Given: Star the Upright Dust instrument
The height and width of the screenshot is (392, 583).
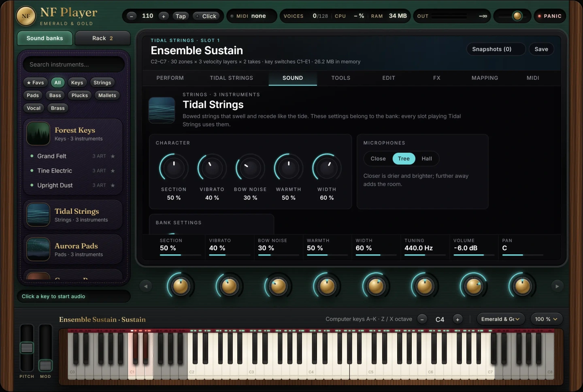Looking at the screenshot, I should coord(113,185).
